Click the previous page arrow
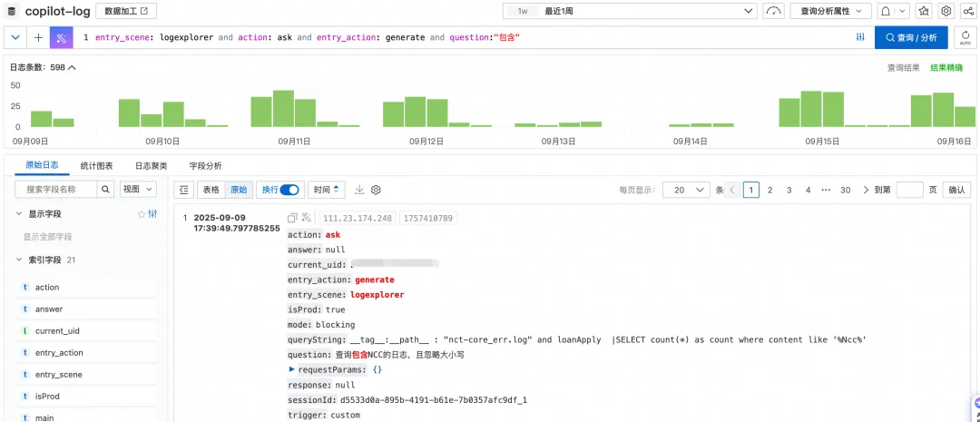Viewport: 980px width, 422px height. (732, 190)
